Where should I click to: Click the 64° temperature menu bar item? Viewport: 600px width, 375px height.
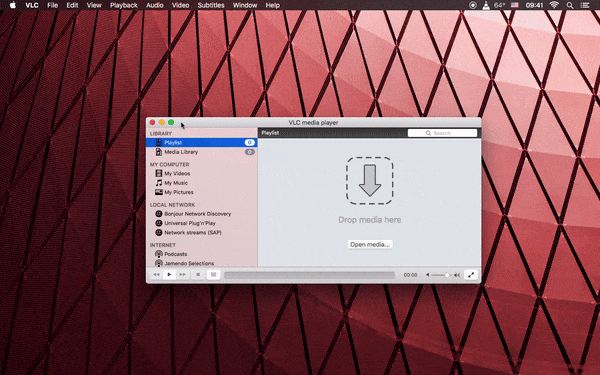click(x=499, y=5)
